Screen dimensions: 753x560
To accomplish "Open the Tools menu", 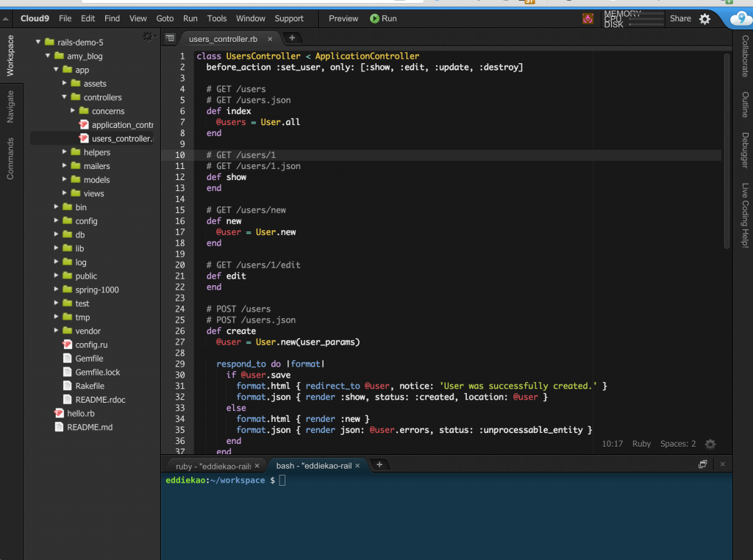I will 217,18.
